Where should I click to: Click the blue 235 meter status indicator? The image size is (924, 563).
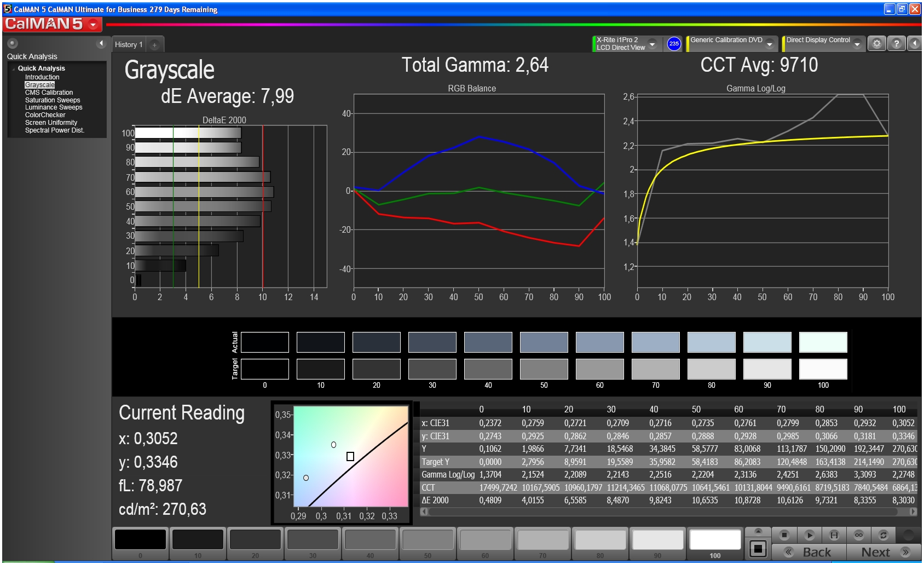coord(674,44)
